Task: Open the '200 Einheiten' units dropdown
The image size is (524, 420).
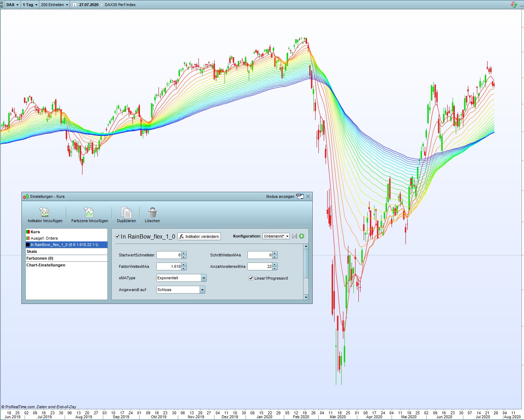Action: tap(54, 5)
